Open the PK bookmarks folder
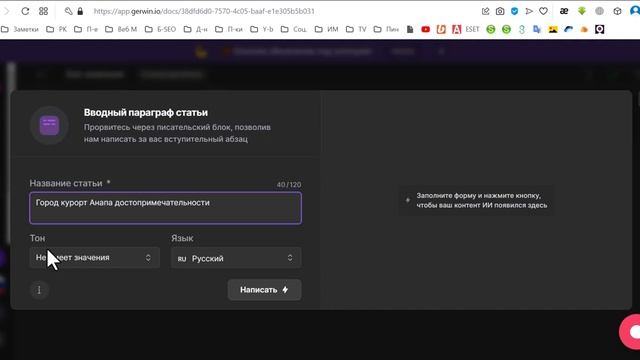Screen dimensions: 640x360 pyautogui.click(x=57, y=29)
